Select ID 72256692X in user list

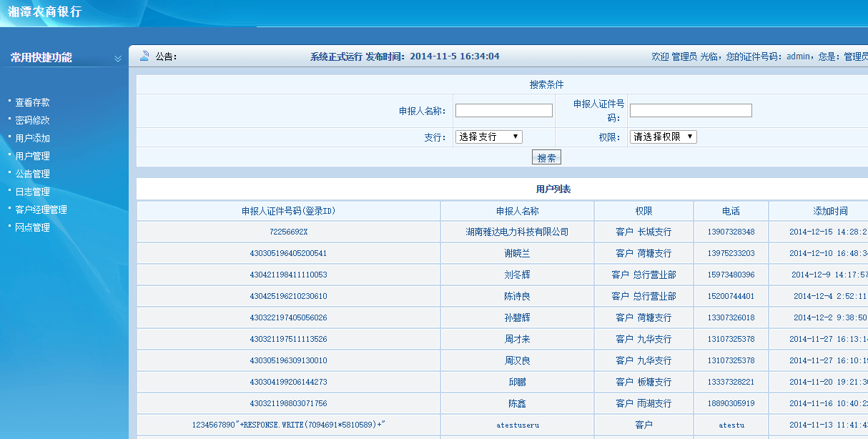tap(289, 232)
